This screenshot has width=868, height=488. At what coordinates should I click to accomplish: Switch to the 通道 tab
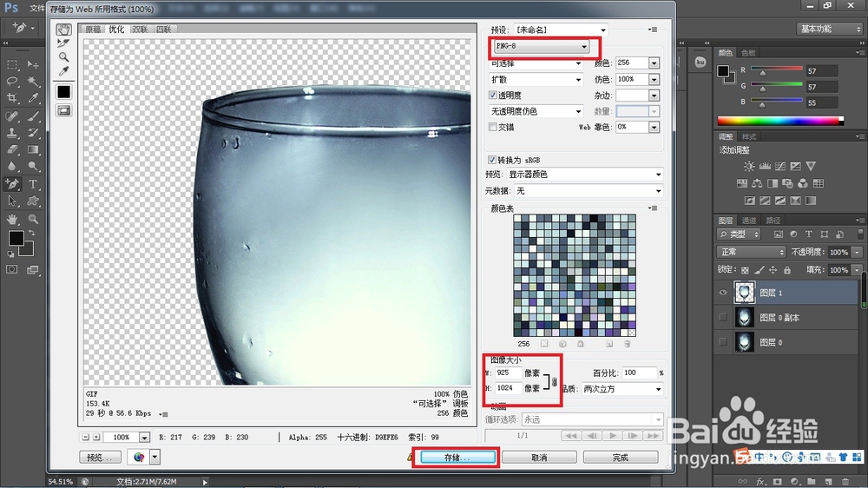tap(749, 221)
